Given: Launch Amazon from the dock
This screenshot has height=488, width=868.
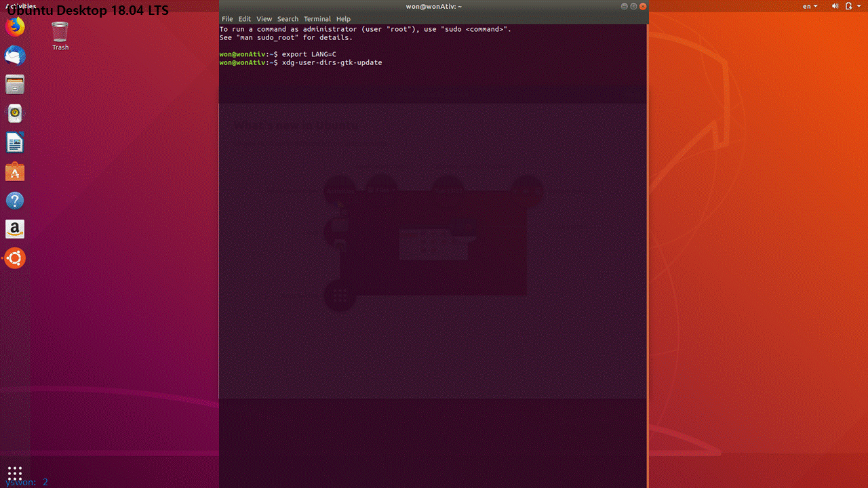Looking at the screenshot, I should [15, 229].
